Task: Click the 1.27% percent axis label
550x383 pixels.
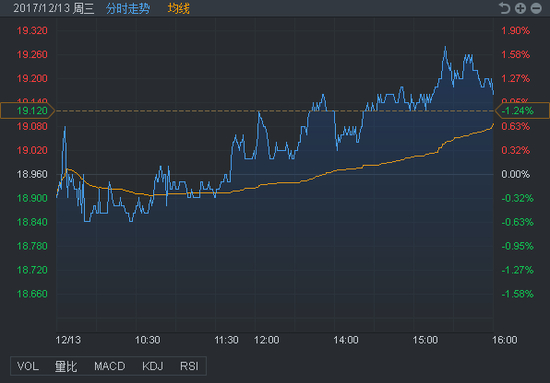Action: [x=515, y=79]
